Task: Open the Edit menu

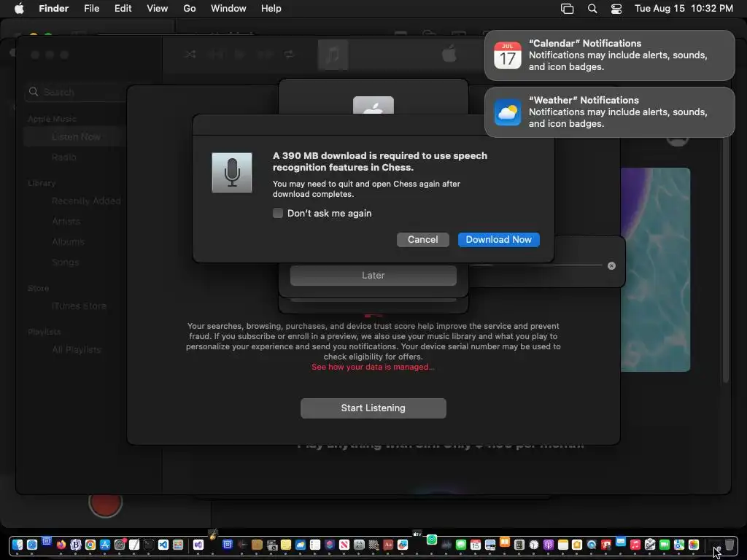Action: coord(123,9)
